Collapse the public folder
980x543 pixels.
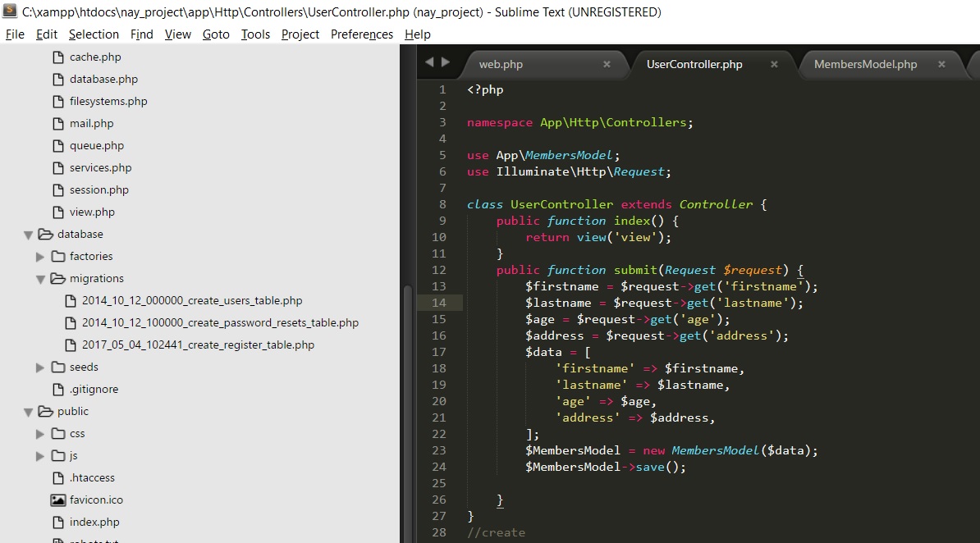pyautogui.click(x=28, y=411)
